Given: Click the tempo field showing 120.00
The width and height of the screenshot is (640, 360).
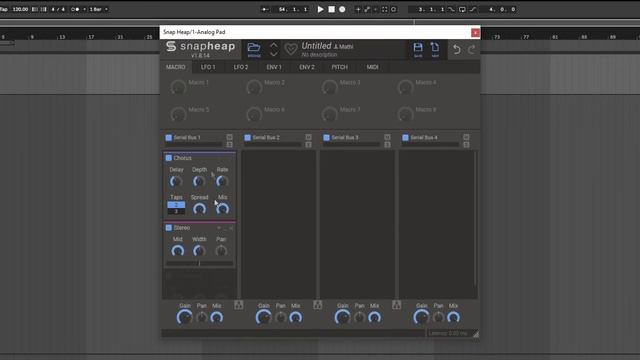Looking at the screenshot, I should [x=20, y=9].
